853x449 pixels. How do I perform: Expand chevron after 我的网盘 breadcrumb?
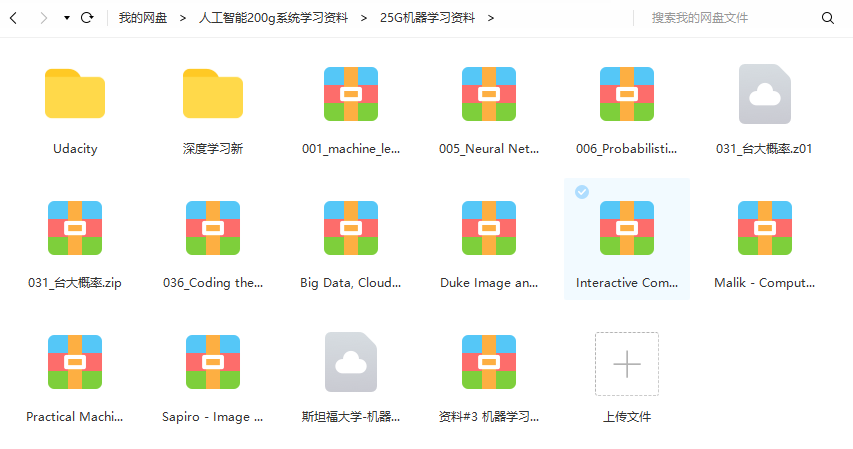pos(183,18)
